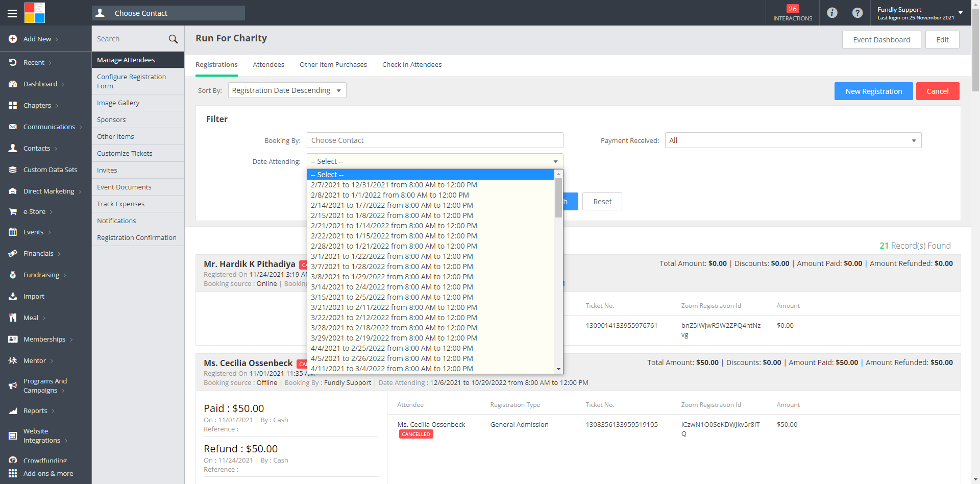980x484 pixels.
Task: Switch to the Attendees tab
Action: coord(268,64)
